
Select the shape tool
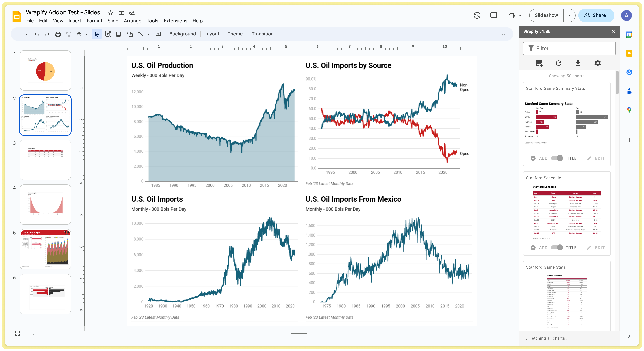point(130,34)
